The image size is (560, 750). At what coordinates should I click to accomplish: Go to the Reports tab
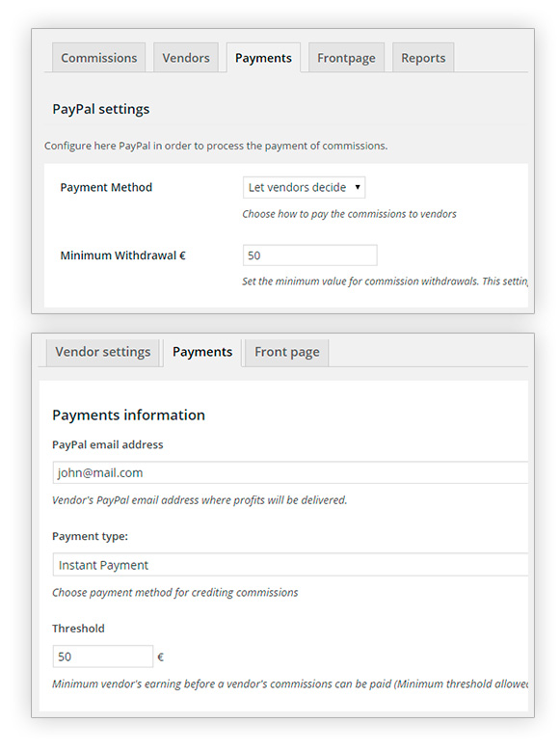pos(423,58)
